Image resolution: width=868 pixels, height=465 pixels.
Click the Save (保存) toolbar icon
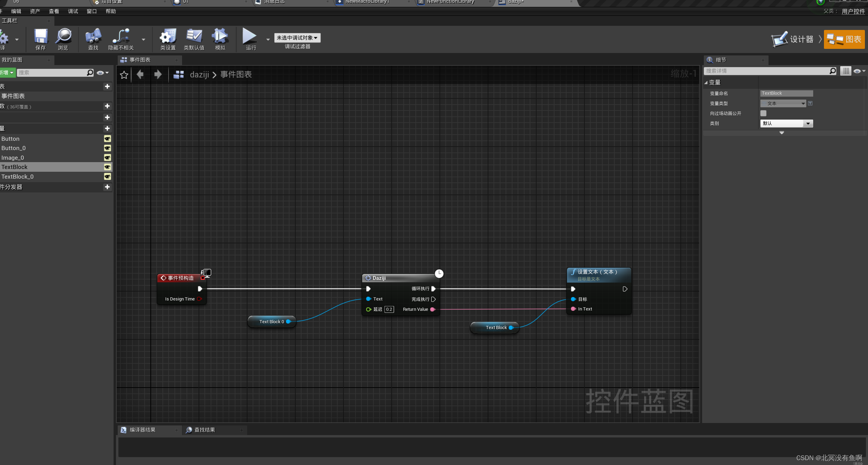click(x=41, y=36)
